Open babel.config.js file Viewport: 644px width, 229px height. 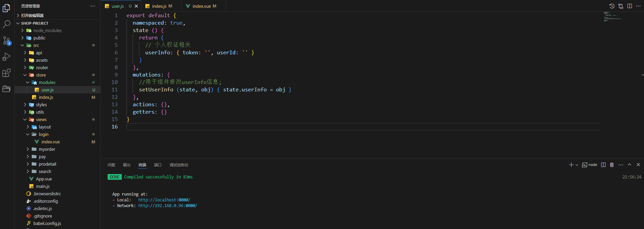pos(57,223)
